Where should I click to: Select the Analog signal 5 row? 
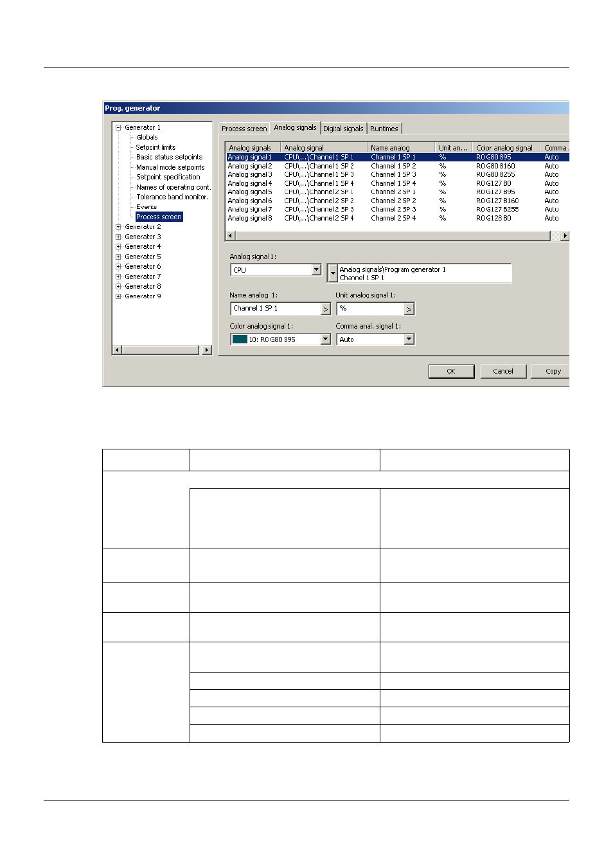[x=397, y=192]
